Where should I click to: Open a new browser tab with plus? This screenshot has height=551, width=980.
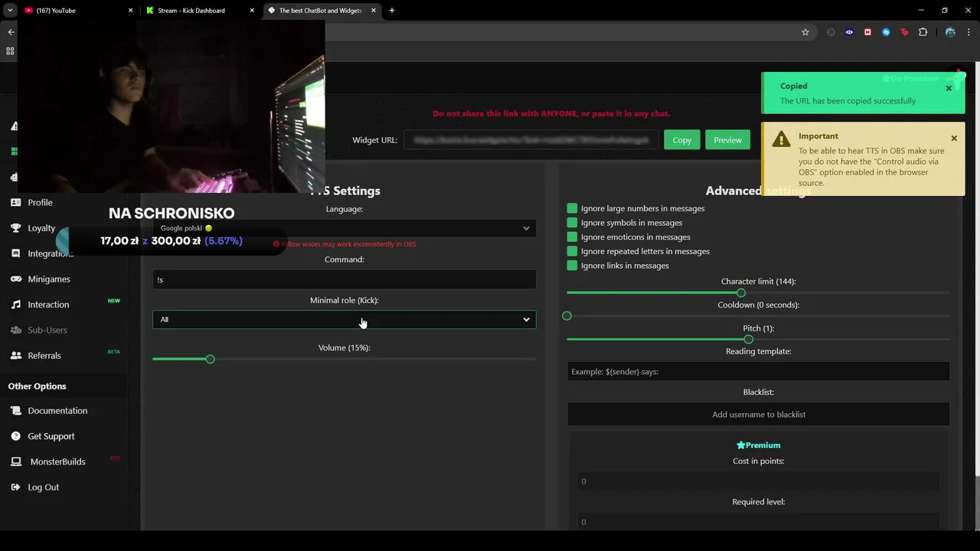point(392,11)
